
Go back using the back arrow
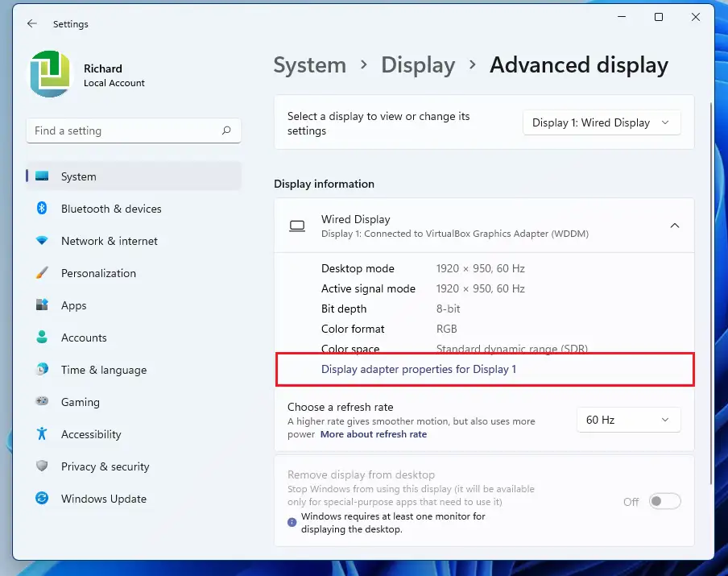pyautogui.click(x=31, y=23)
